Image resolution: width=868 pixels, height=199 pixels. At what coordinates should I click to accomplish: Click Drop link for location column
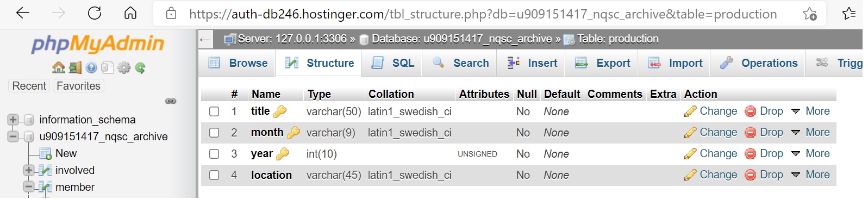pyautogui.click(x=764, y=175)
